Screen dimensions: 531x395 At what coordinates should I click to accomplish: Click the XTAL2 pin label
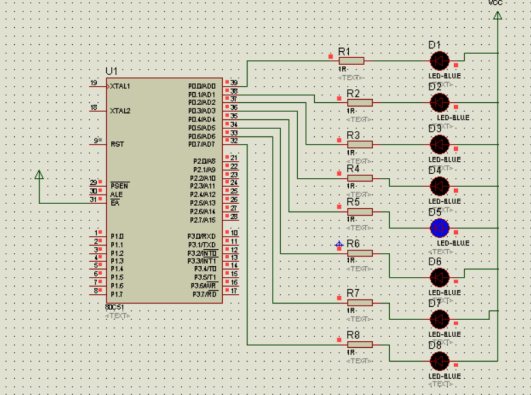click(x=120, y=111)
